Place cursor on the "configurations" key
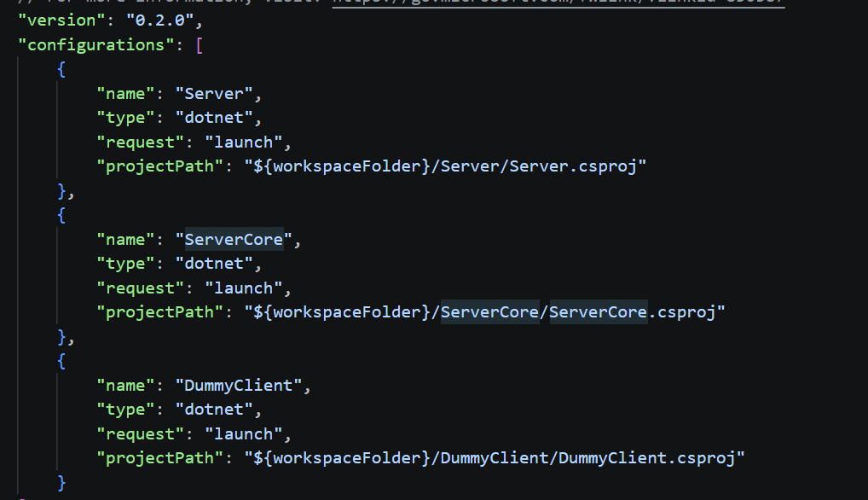This screenshot has width=868, height=500. click(96, 45)
